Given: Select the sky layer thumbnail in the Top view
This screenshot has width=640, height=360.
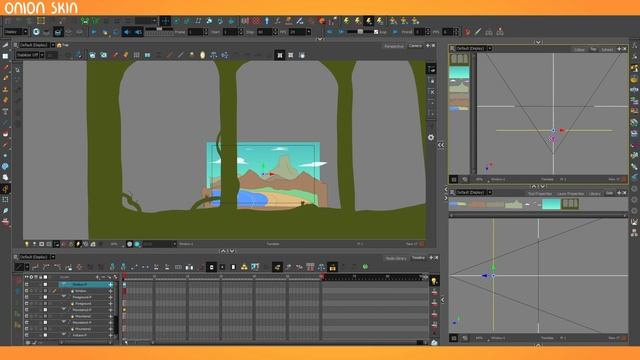Looking at the screenshot, I should (x=459, y=73).
